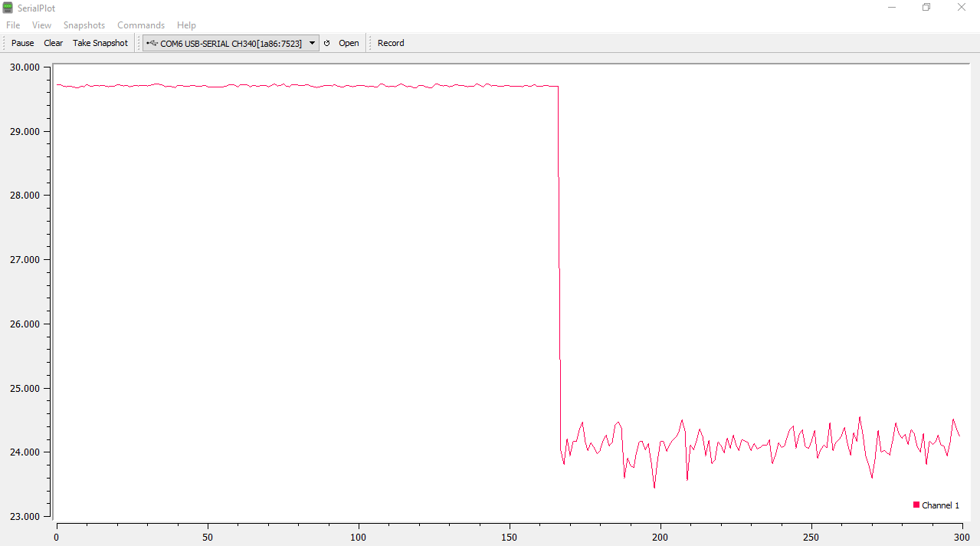Open the View menu
The width and height of the screenshot is (980, 546).
click(41, 25)
